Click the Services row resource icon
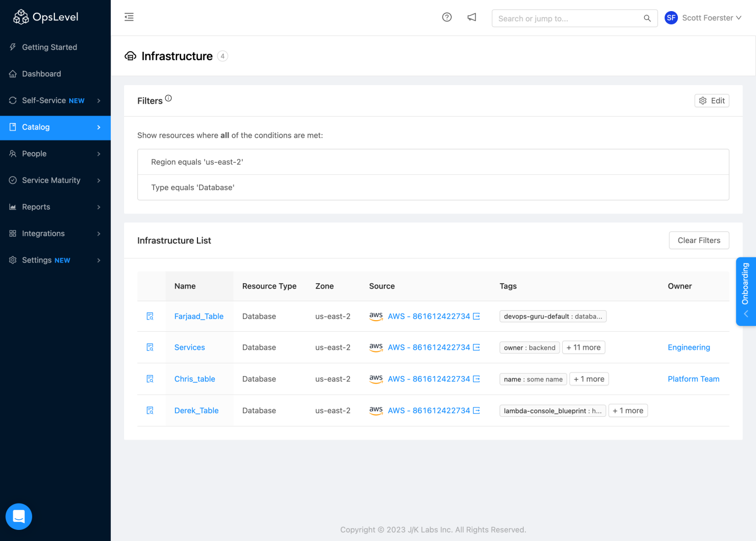 150,347
